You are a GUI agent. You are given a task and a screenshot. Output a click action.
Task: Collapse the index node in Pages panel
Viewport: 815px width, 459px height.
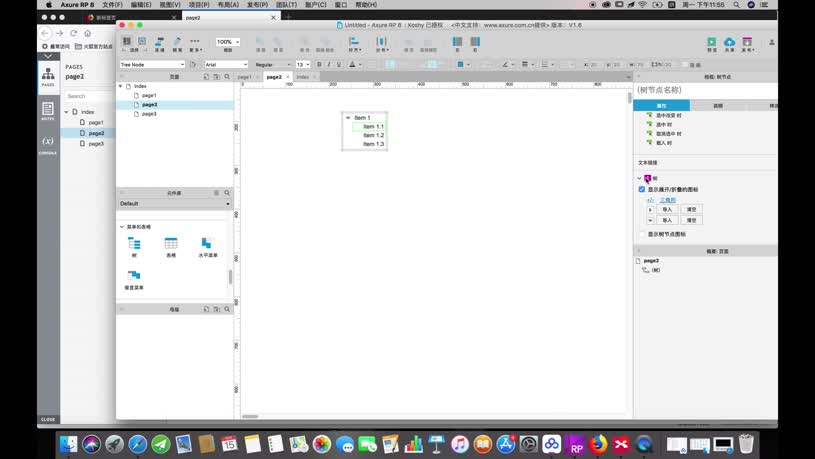point(121,86)
